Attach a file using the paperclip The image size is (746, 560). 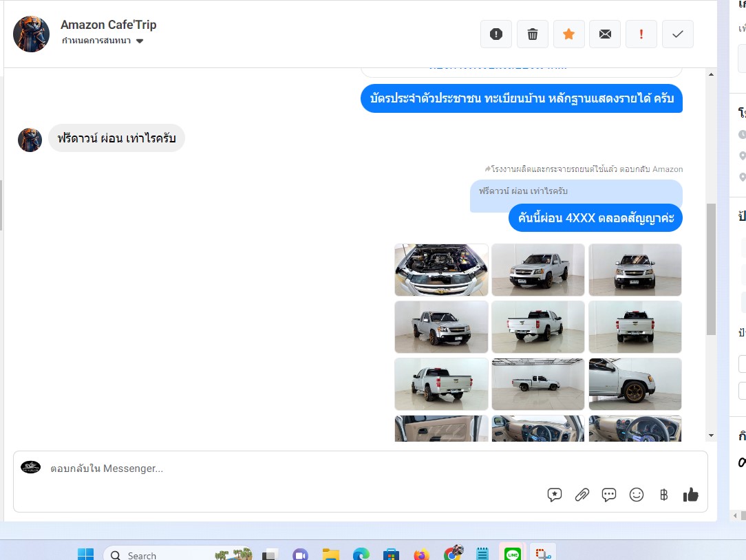tap(582, 495)
